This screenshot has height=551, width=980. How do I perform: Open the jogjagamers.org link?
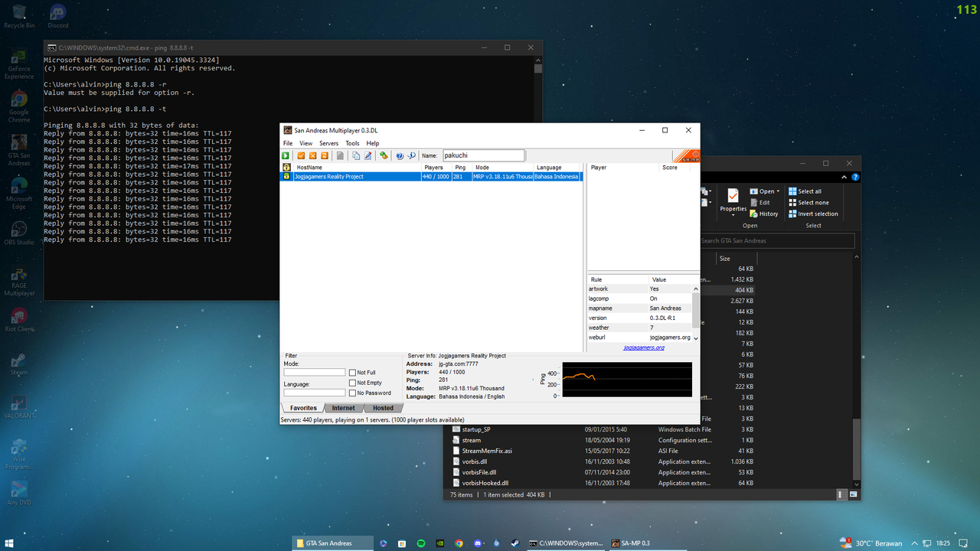click(x=643, y=347)
